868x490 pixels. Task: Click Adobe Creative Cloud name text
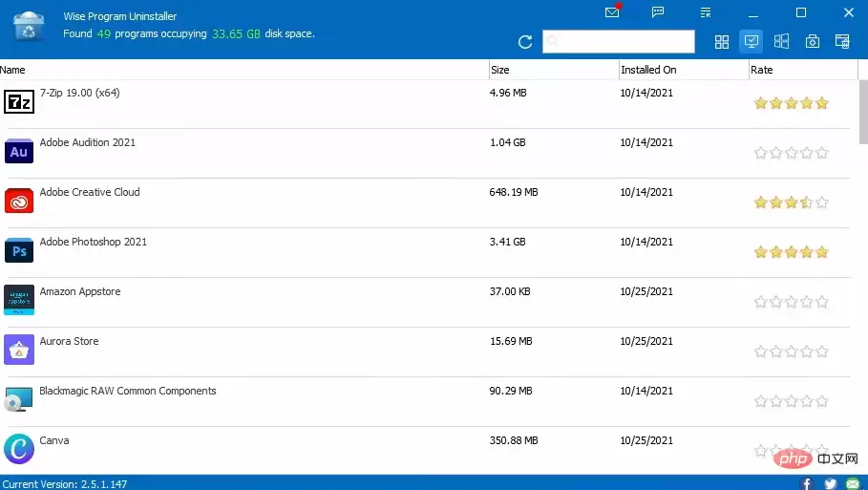[x=90, y=192]
